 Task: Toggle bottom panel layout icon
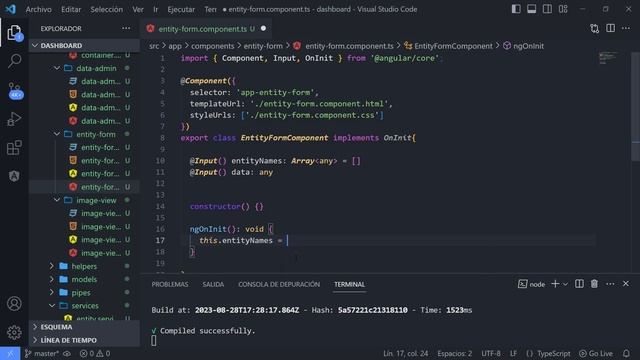tap(531, 9)
